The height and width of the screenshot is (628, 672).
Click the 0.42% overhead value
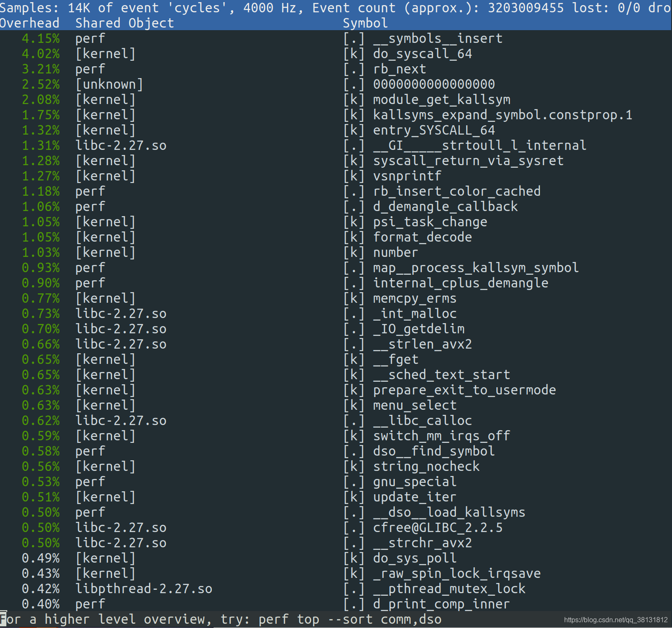click(x=41, y=589)
